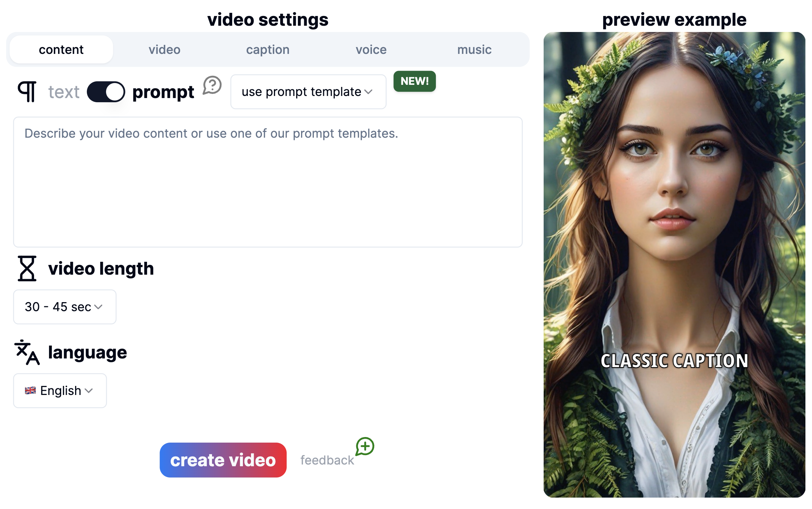Click the NEW! badge near prompt template
812x509 pixels.
414,81
